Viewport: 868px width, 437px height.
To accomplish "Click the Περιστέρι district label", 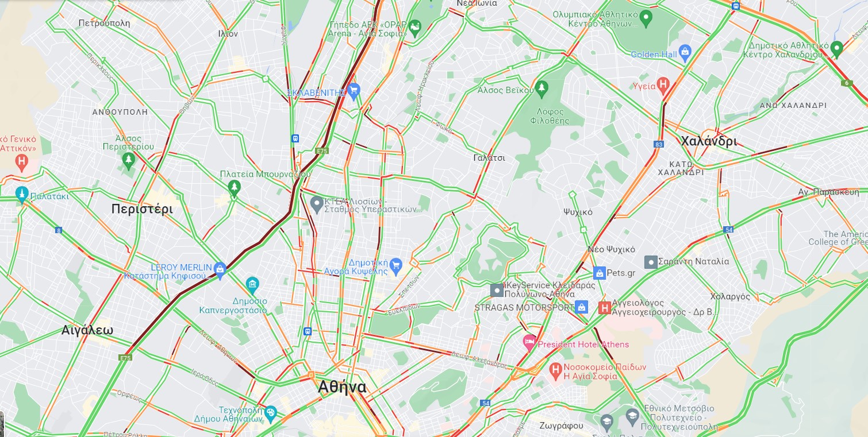I will (142, 209).
